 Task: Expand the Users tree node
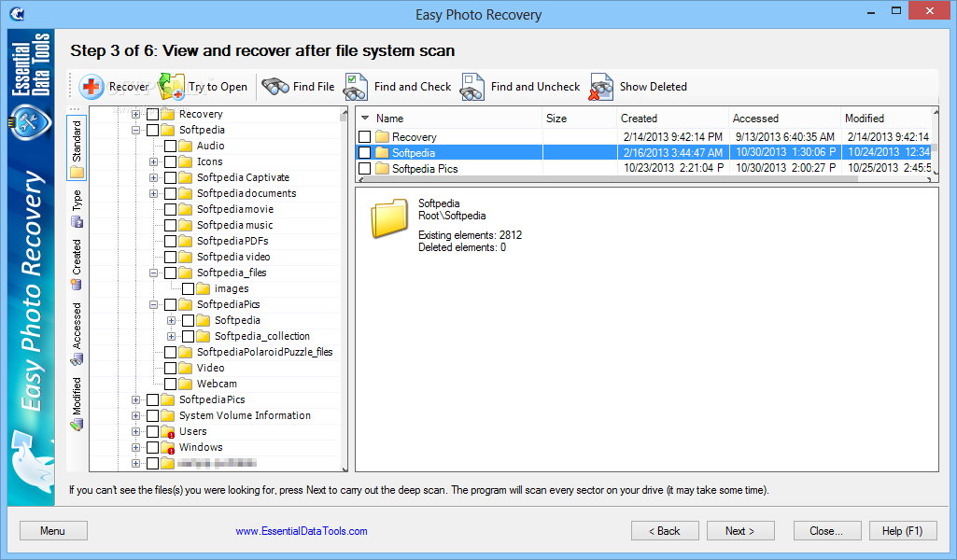136,431
